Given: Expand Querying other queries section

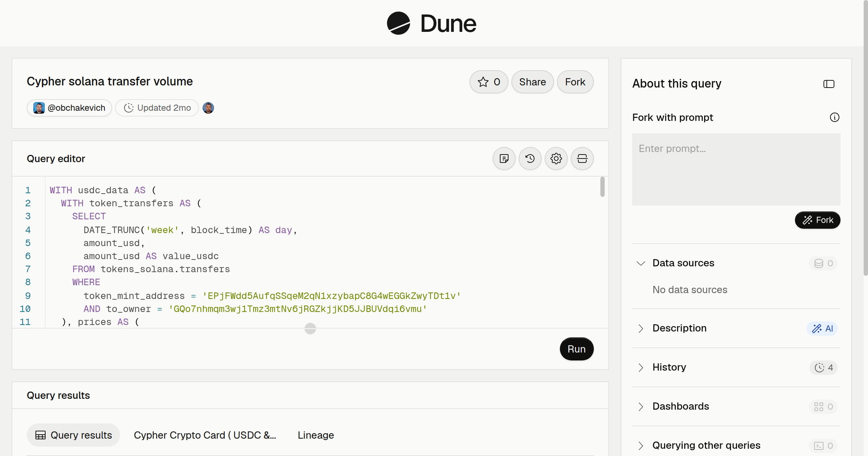Looking at the screenshot, I should pyautogui.click(x=641, y=446).
